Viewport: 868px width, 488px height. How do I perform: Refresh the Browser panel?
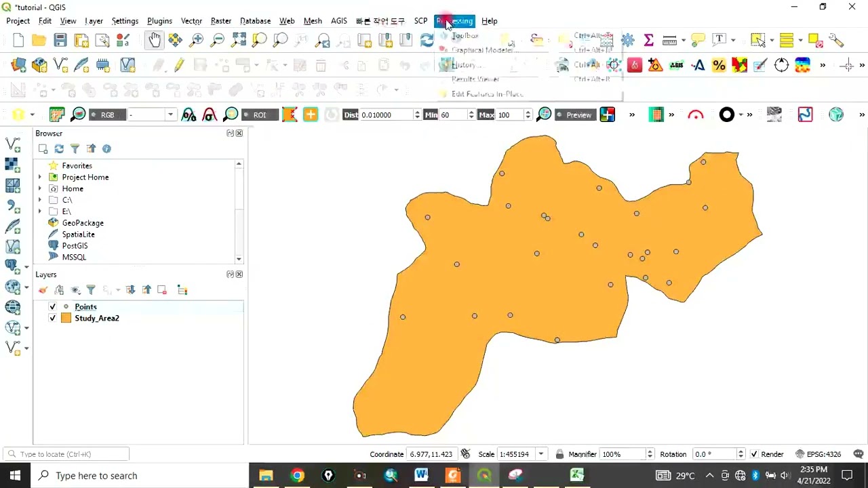(59, 148)
